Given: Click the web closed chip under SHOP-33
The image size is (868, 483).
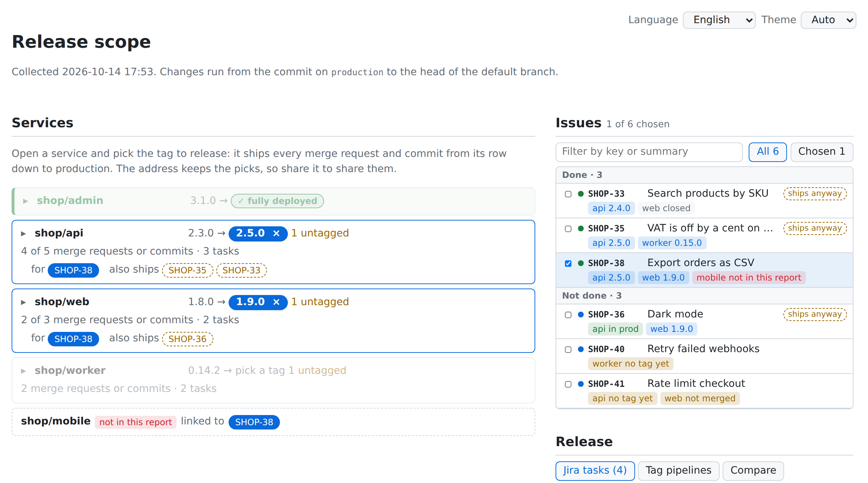Looking at the screenshot, I should click(x=666, y=208).
